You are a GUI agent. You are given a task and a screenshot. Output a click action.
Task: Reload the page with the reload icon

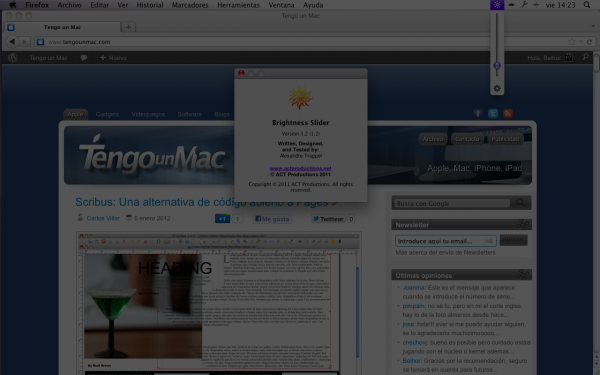(589, 42)
